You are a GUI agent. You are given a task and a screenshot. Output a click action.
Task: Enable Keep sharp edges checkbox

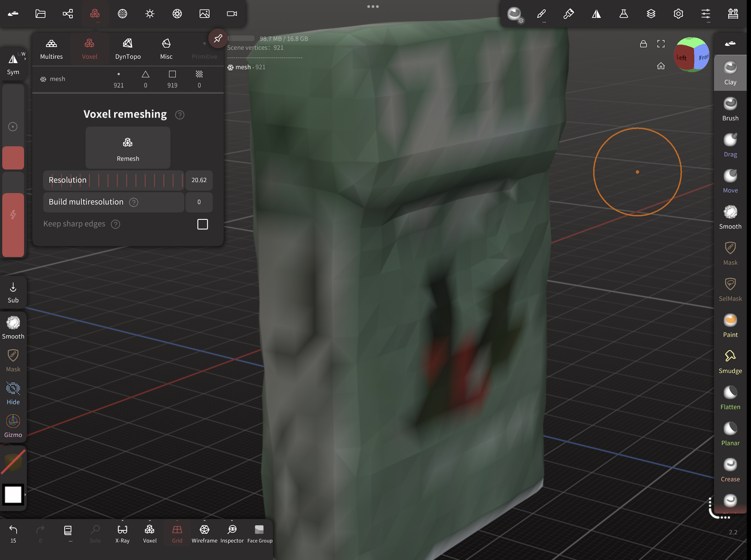(x=202, y=224)
